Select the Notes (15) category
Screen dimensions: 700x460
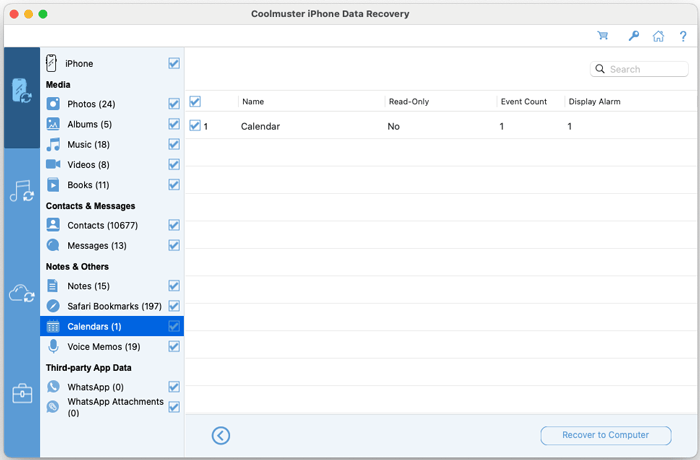88,286
